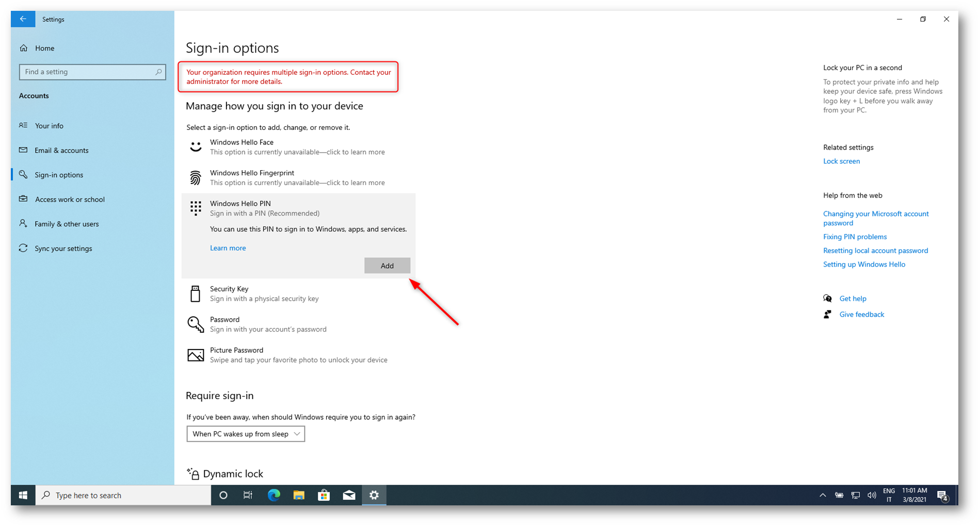
Task: Click the Password key icon
Action: pyautogui.click(x=196, y=324)
